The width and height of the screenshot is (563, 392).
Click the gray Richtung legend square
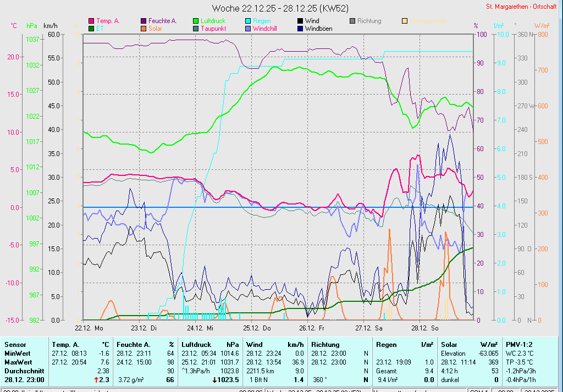point(352,21)
